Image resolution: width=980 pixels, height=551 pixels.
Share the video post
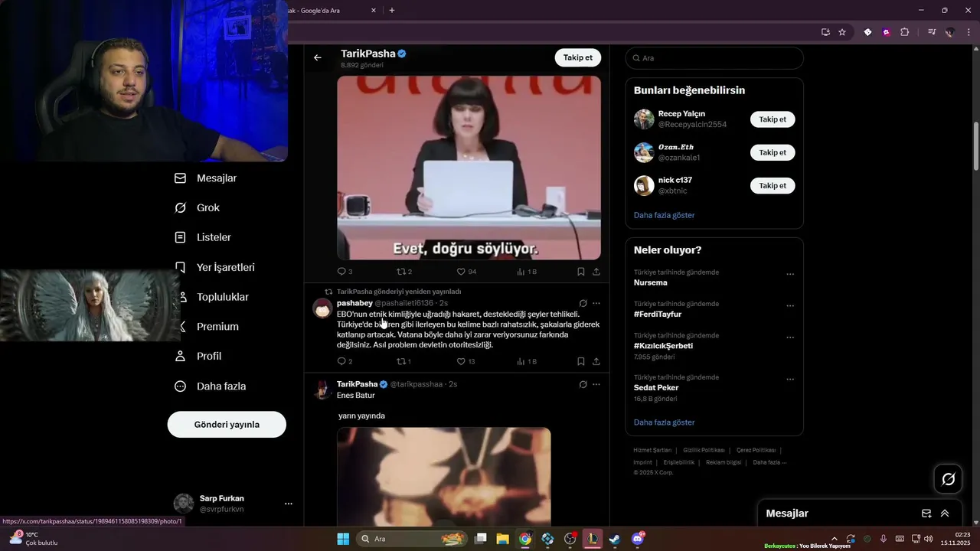click(x=596, y=272)
